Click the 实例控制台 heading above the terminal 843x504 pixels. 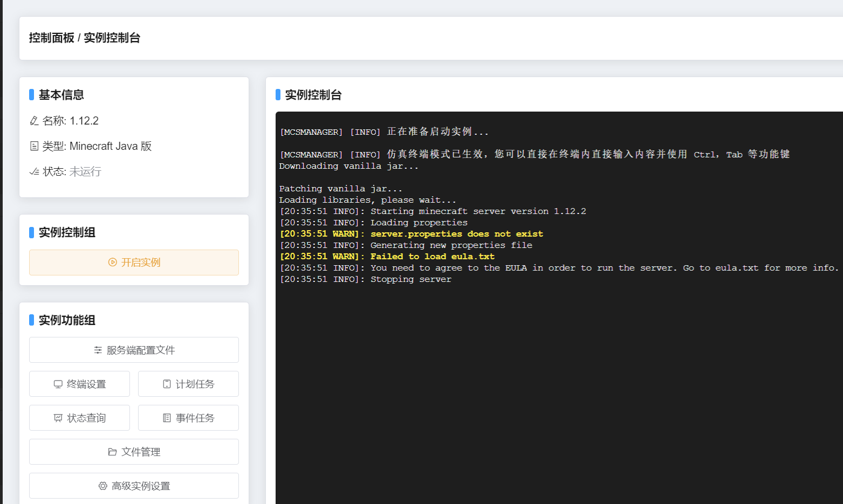313,95
